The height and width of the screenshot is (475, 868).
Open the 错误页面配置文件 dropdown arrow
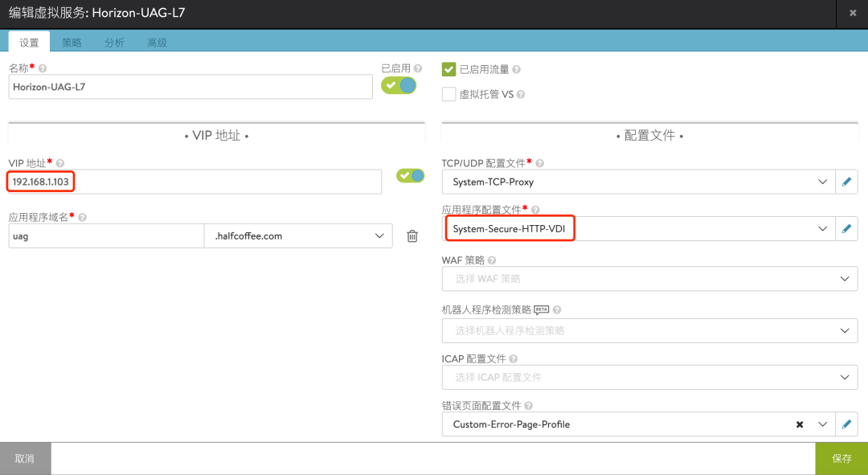[823, 424]
